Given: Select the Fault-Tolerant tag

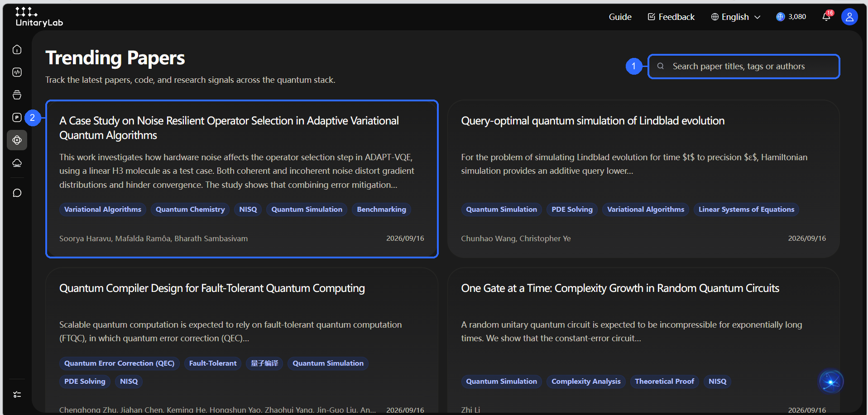Looking at the screenshot, I should pos(213,363).
